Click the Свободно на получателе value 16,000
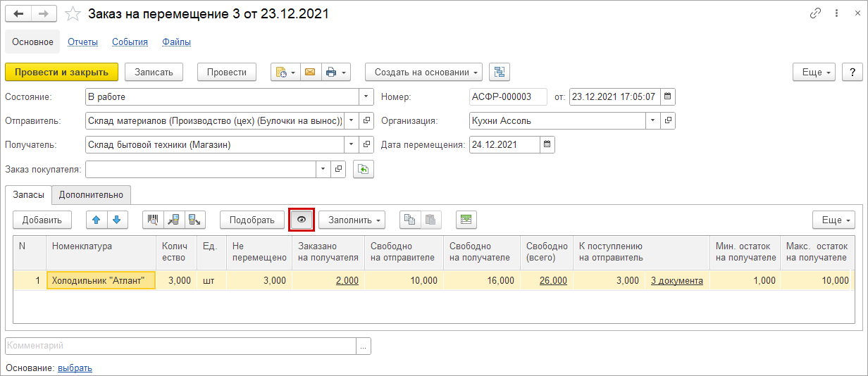This screenshot has height=376, width=868. pyautogui.click(x=481, y=280)
